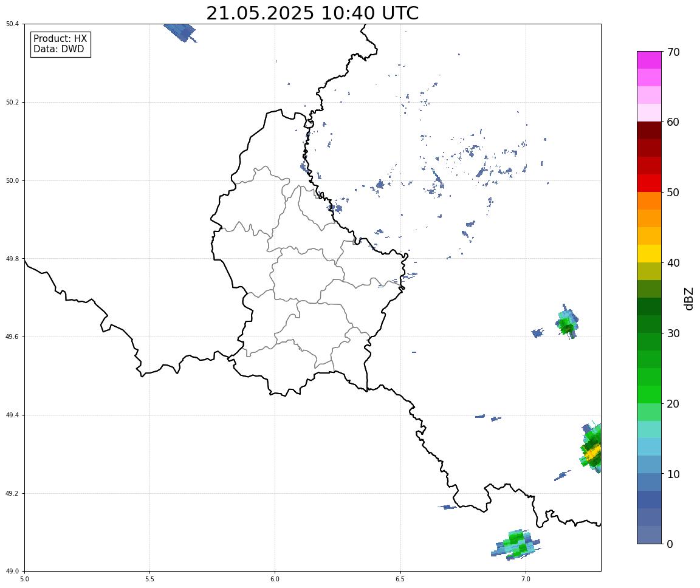The height and width of the screenshot is (588, 700).
Task: Click the longitude axis label 6.0
Action: point(275,579)
